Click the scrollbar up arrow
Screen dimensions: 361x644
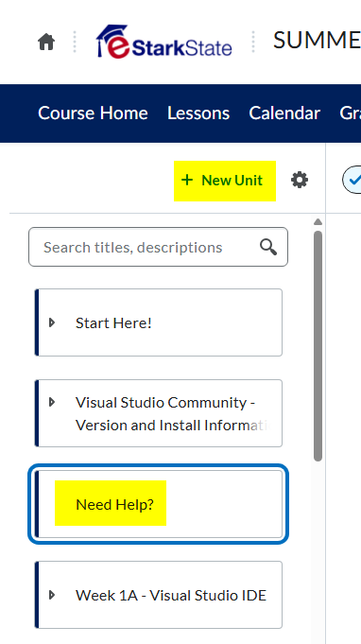pos(318,222)
